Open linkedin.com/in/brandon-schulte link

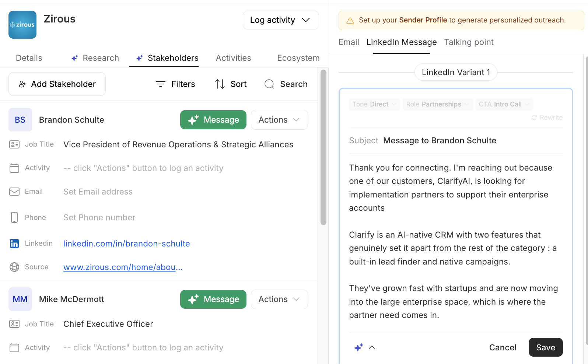127,244
